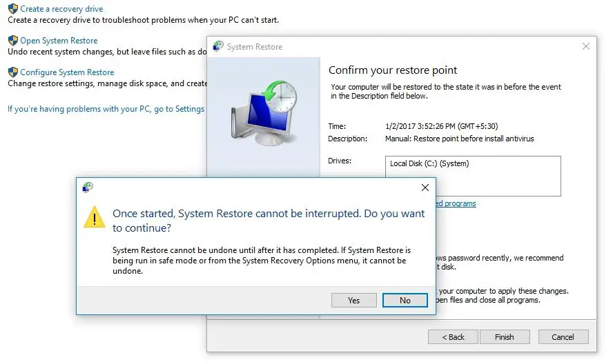
Task: Click the computer and clock restore illustration
Action: pyautogui.click(x=263, y=114)
